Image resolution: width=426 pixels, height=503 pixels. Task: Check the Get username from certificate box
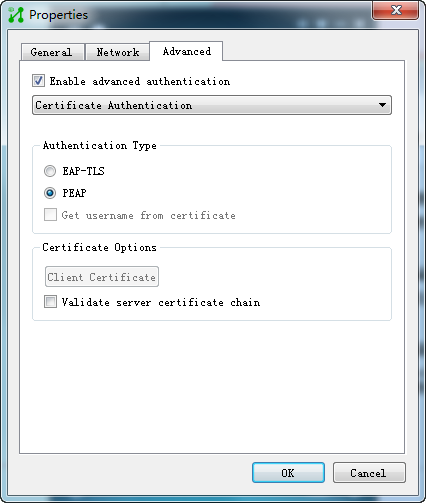click(50, 215)
